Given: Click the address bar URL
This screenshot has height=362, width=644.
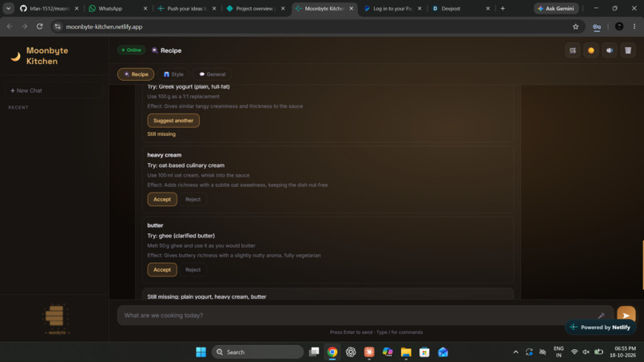Looking at the screenshot, I should (105, 26).
